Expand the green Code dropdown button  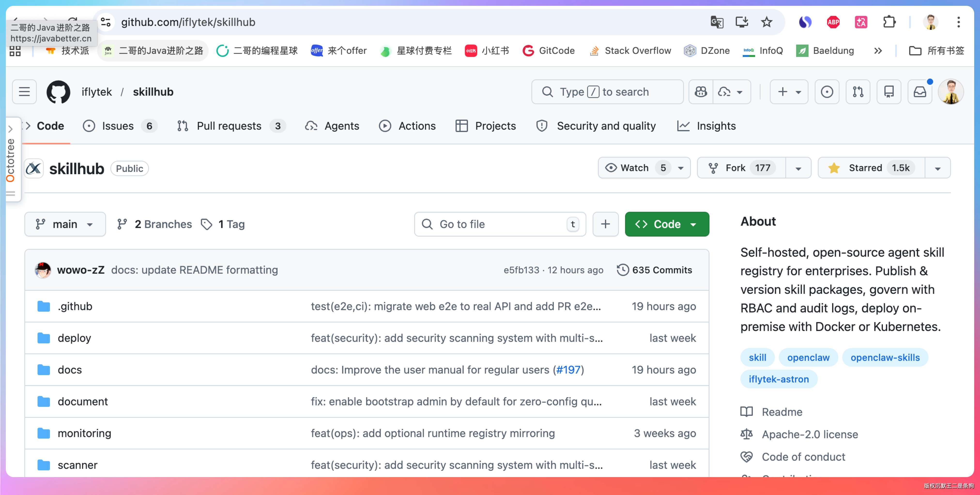click(x=666, y=224)
